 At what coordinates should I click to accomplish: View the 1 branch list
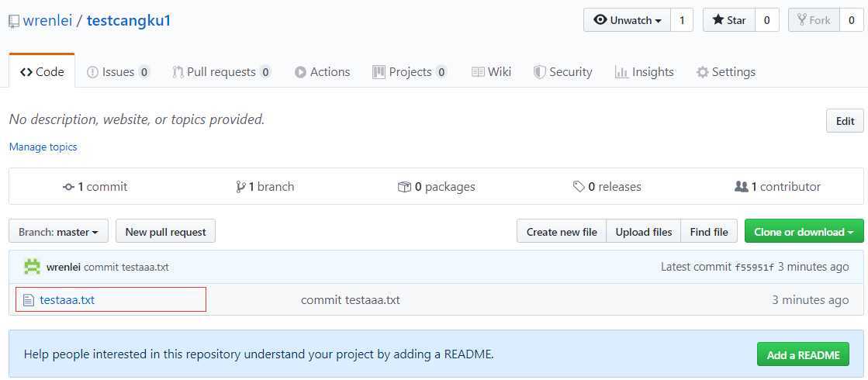[265, 187]
